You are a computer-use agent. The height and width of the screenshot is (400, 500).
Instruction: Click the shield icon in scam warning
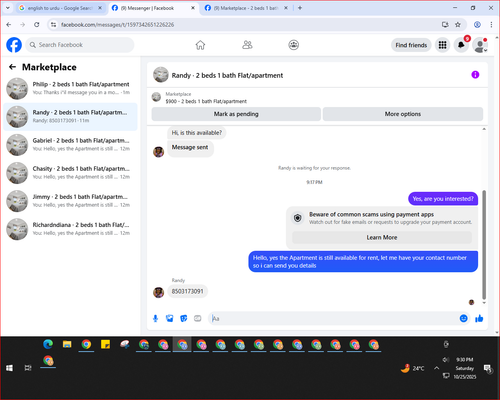pos(297,218)
